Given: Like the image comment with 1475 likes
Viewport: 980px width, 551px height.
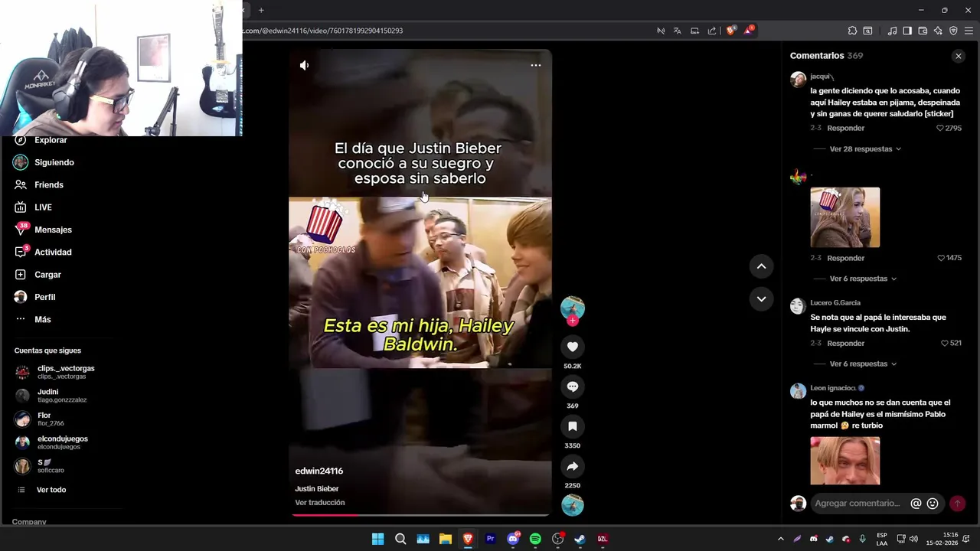Looking at the screenshot, I should pos(941,258).
